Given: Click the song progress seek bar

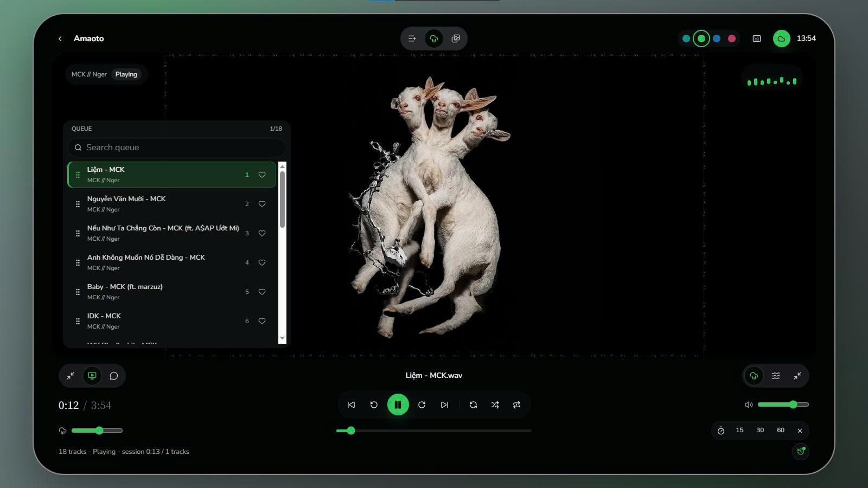Looking at the screenshot, I should 434,431.
